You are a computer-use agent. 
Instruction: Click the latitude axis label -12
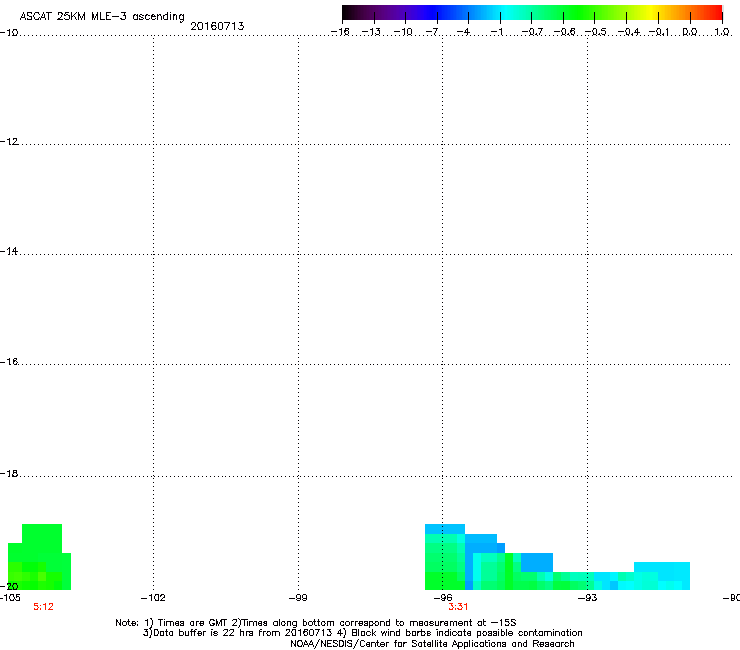pyautogui.click(x=9, y=141)
